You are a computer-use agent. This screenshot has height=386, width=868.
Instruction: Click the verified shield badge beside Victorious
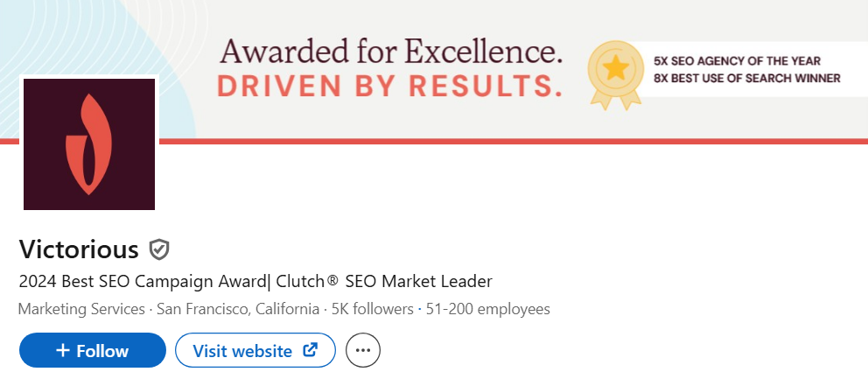pos(158,249)
